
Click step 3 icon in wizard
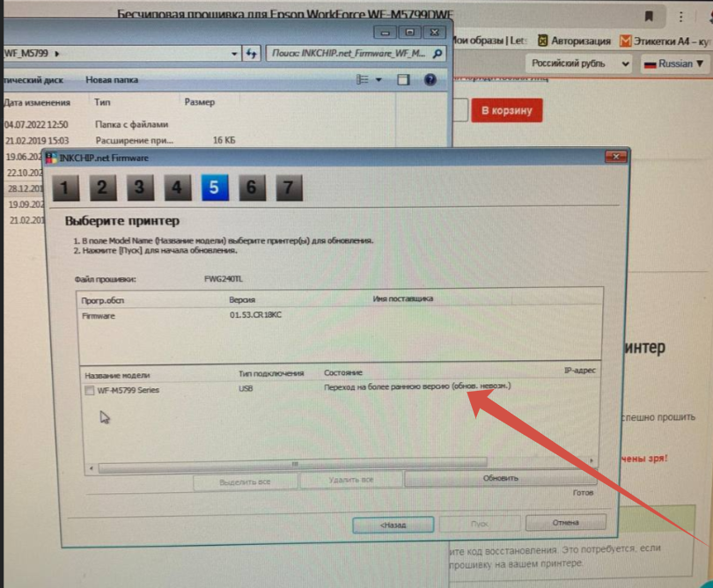pos(139,187)
